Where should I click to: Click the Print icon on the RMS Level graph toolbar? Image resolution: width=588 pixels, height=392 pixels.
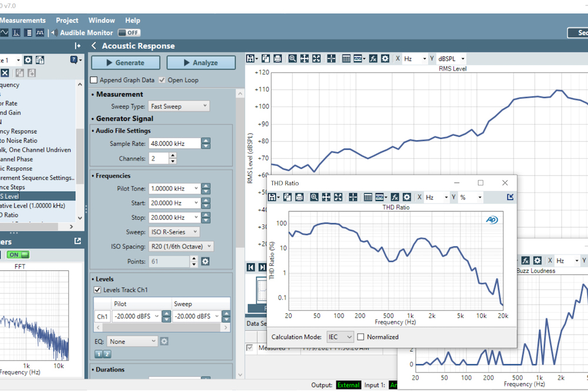277,58
